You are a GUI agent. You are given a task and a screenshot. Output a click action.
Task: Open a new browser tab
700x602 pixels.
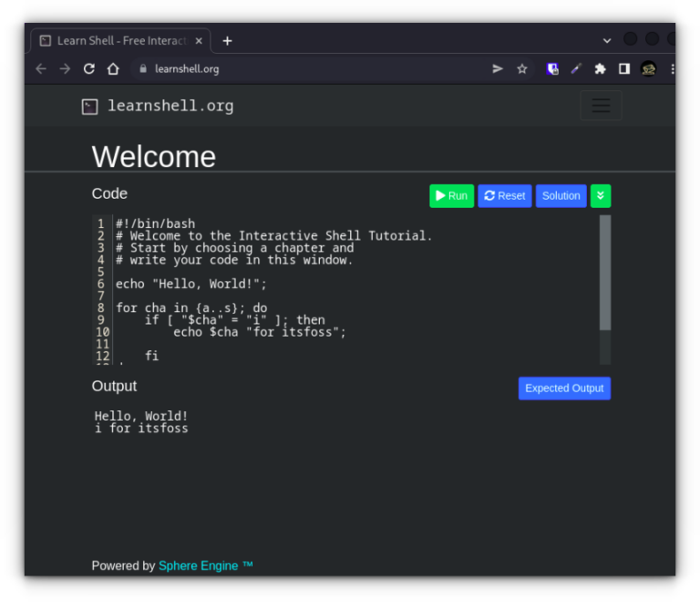coord(227,41)
